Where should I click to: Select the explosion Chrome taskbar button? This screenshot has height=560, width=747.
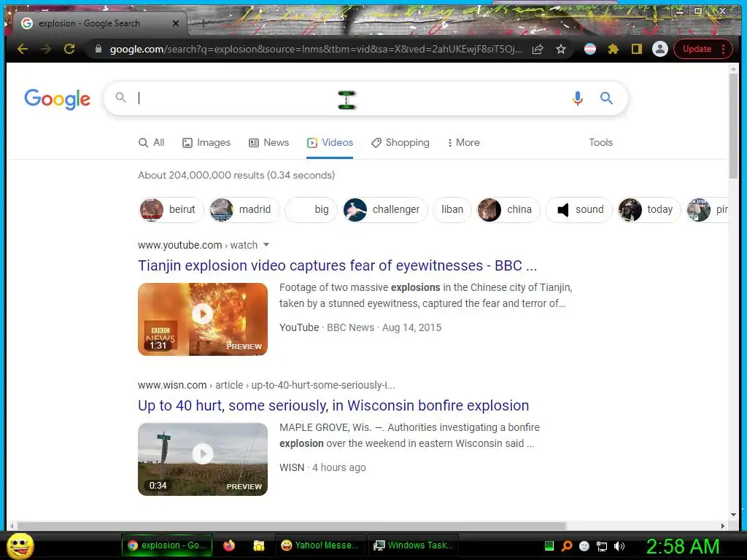[167, 545]
